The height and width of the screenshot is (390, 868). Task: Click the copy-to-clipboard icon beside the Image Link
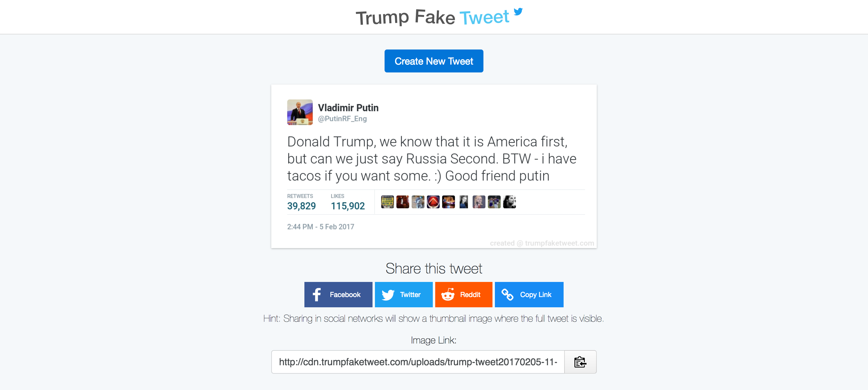[580, 362]
